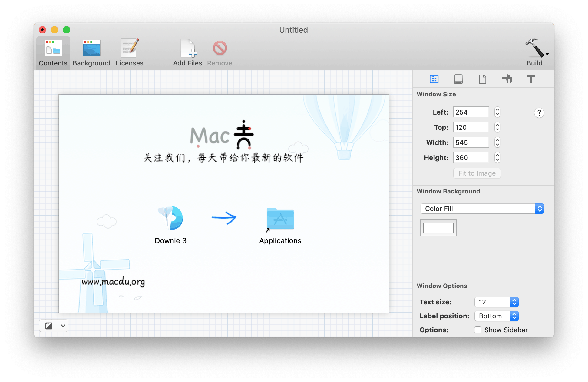Click the stepper next to Width
Screen dimensions: 588x382
pos(497,142)
